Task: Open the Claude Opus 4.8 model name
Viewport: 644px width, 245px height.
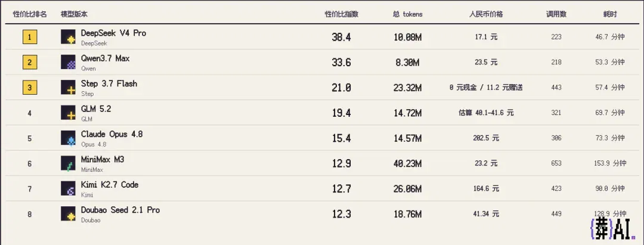Action: (112, 134)
